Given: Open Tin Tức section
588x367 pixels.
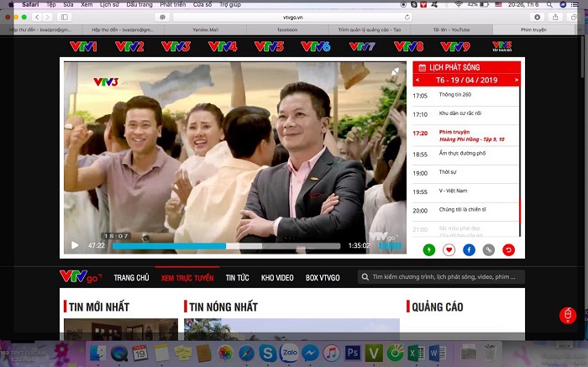Looking at the screenshot, I should pos(238,278).
